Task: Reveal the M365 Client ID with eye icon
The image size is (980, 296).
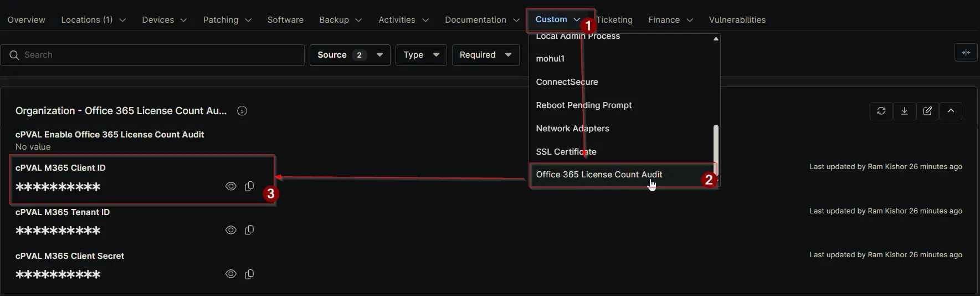Action: pos(231,186)
